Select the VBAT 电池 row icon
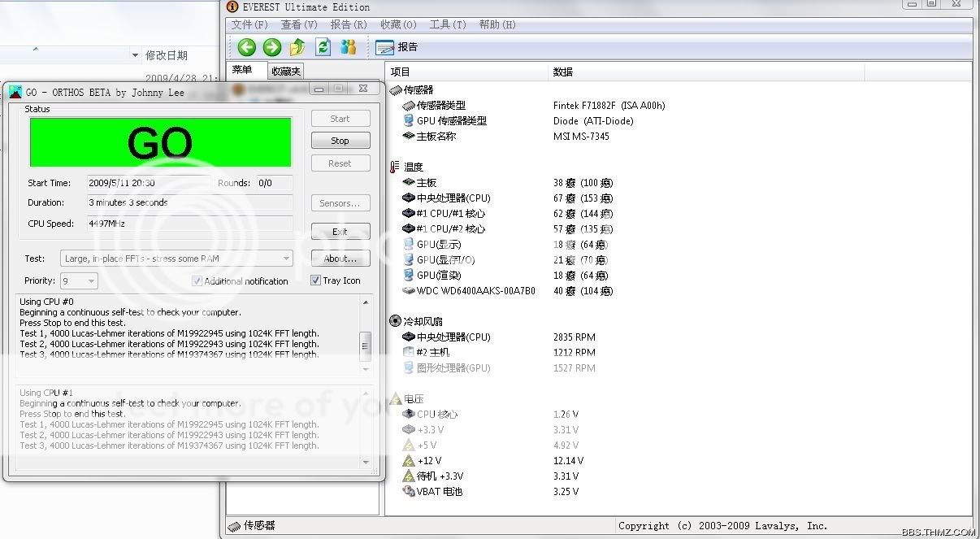The width and height of the screenshot is (980, 539). pyautogui.click(x=409, y=491)
